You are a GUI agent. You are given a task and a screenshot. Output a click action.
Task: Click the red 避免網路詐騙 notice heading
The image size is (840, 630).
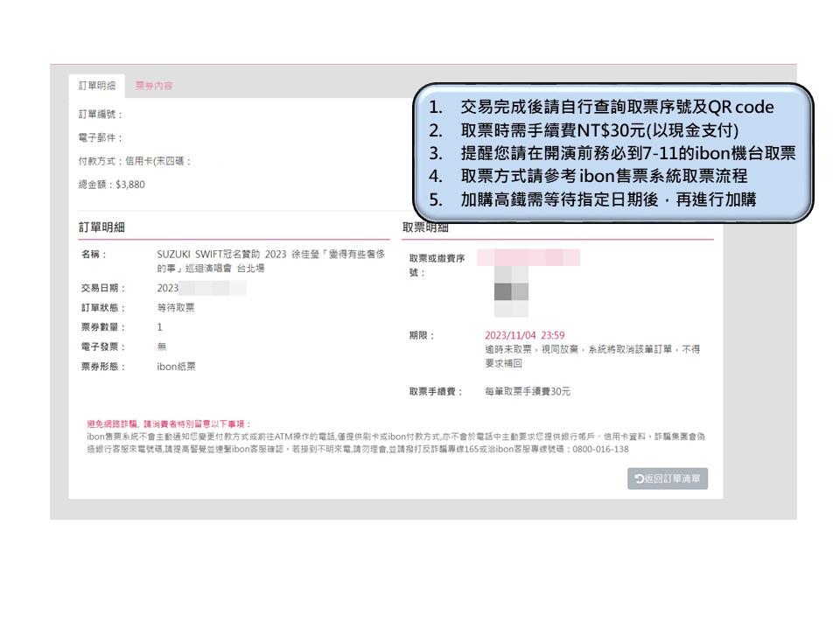click(169, 423)
